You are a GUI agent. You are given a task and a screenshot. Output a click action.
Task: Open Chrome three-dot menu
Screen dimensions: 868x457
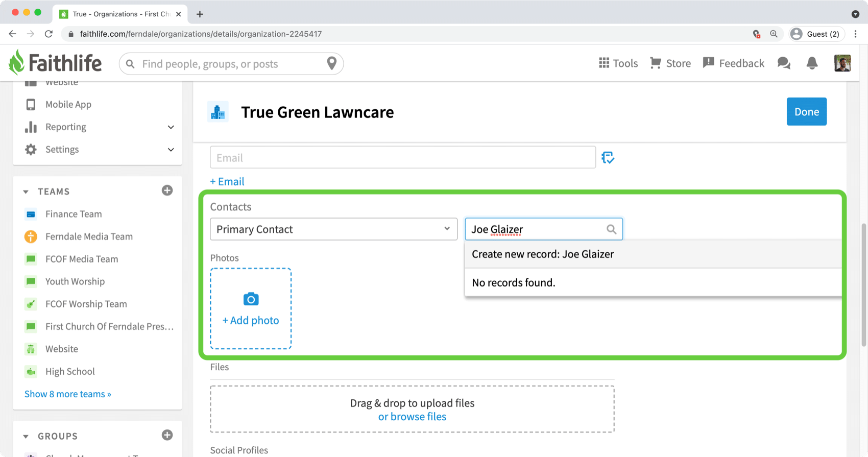tap(856, 34)
